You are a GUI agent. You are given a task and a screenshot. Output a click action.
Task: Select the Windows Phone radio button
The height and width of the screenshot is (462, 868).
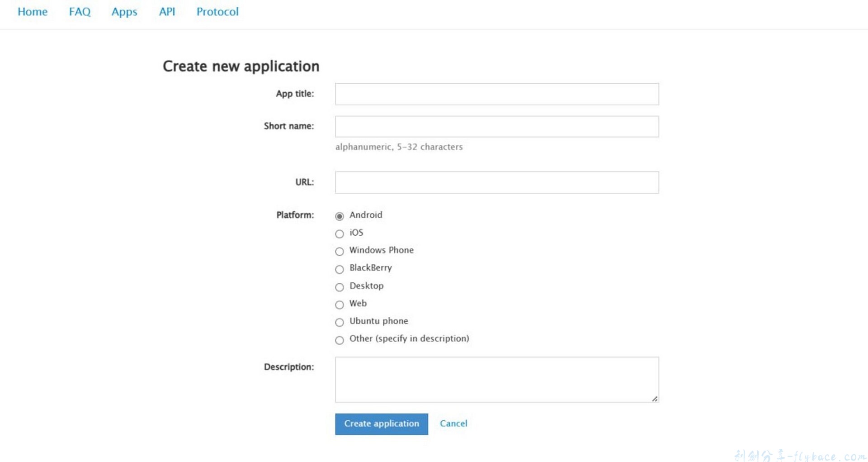[x=340, y=252]
